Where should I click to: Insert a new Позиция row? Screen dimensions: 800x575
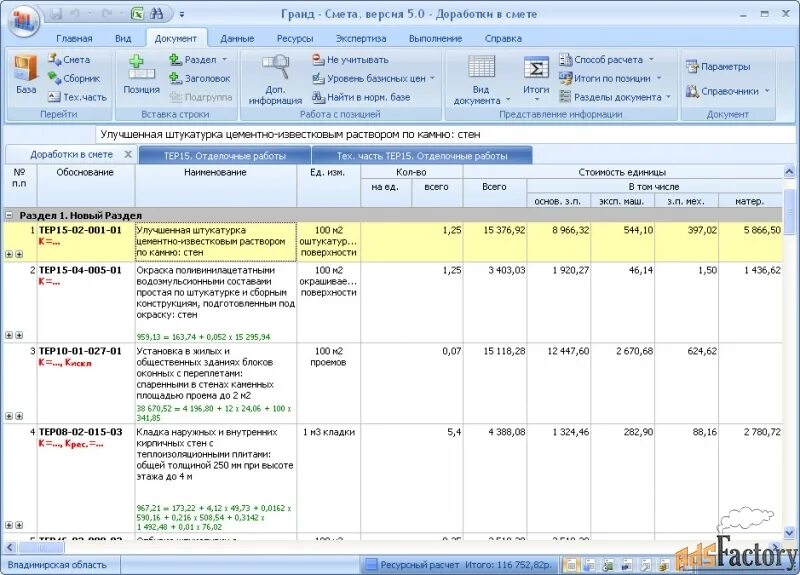point(141,74)
